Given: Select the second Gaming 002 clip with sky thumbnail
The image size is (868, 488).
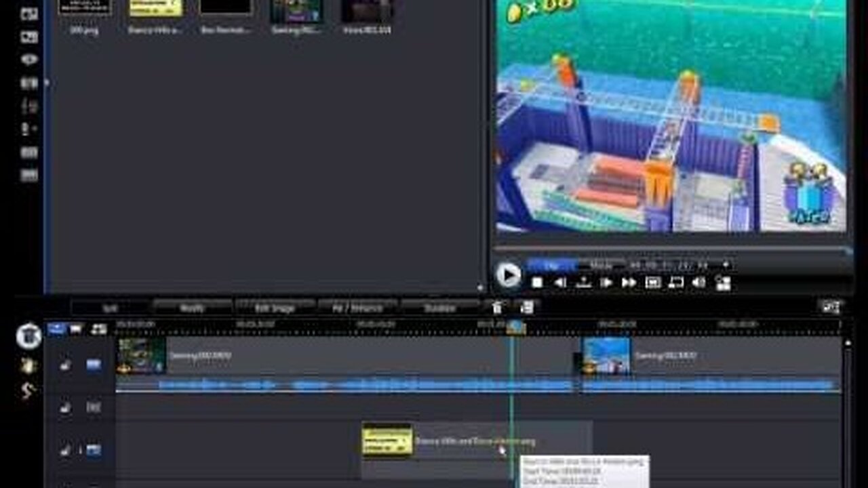Looking at the screenshot, I should coord(712,356).
